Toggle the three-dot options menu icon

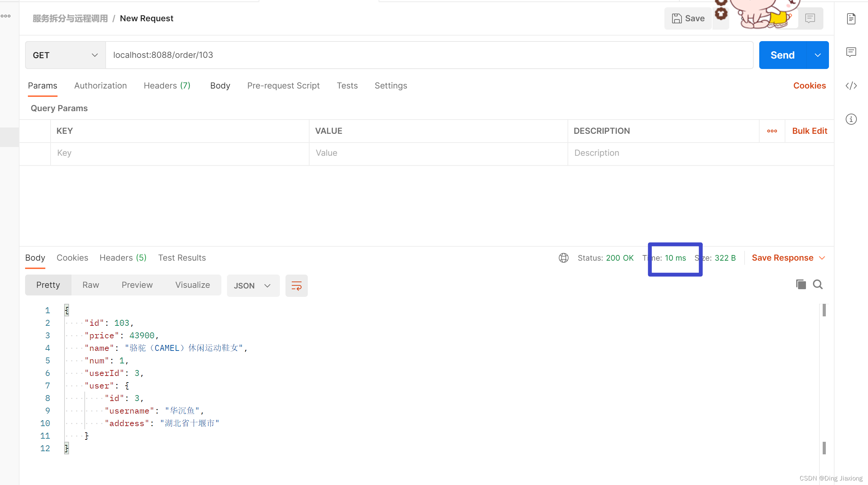click(x=772, y=131)
